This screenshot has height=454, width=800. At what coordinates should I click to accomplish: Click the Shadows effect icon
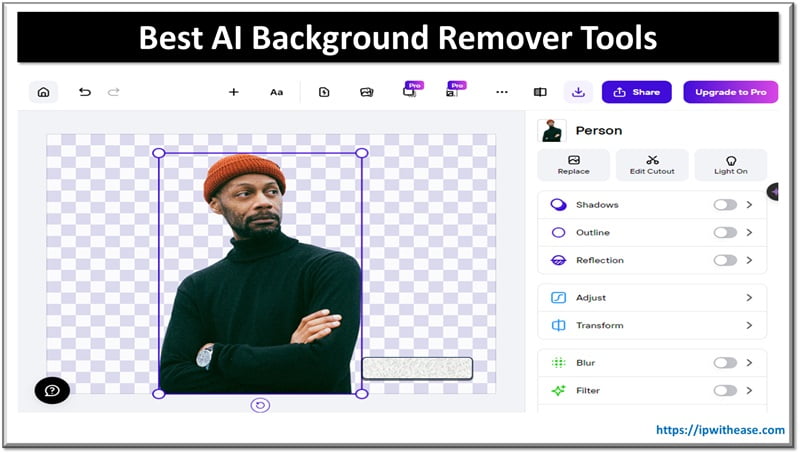click(x=559, y=205)
